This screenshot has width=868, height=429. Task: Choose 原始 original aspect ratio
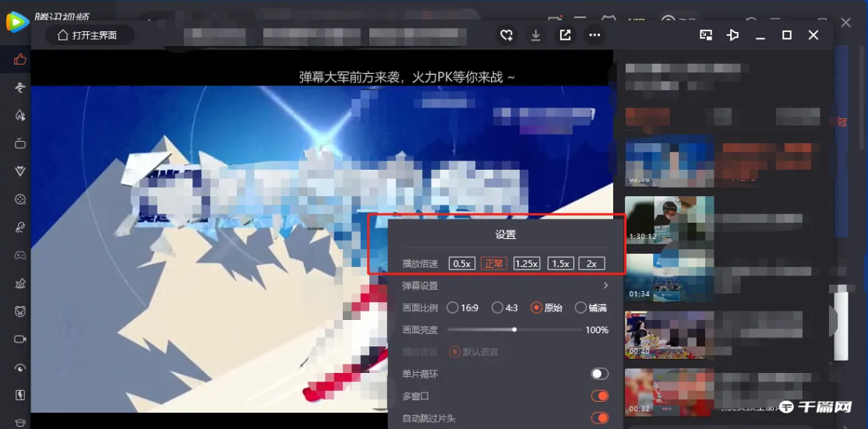[546, 308]
